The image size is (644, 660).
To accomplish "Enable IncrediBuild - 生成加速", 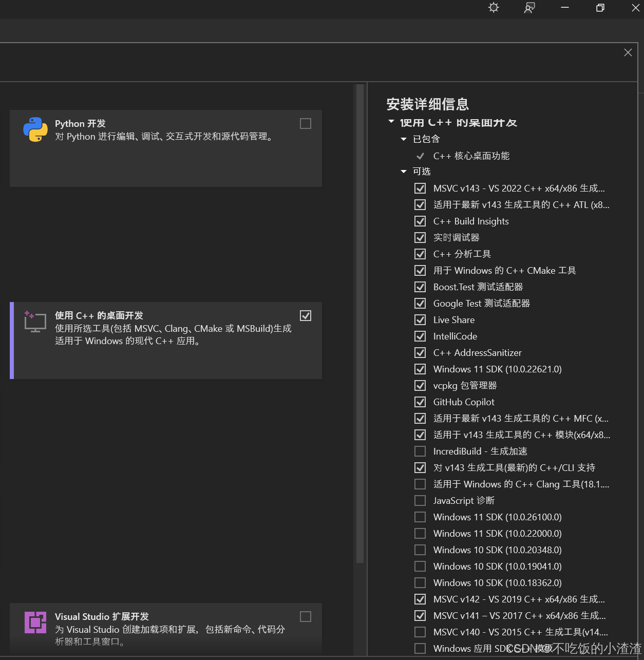I will click(x=420, y=451).
